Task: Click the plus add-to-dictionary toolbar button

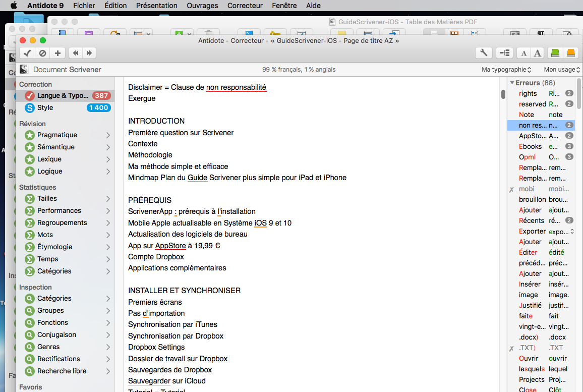Action: click(x=57, y=53)
